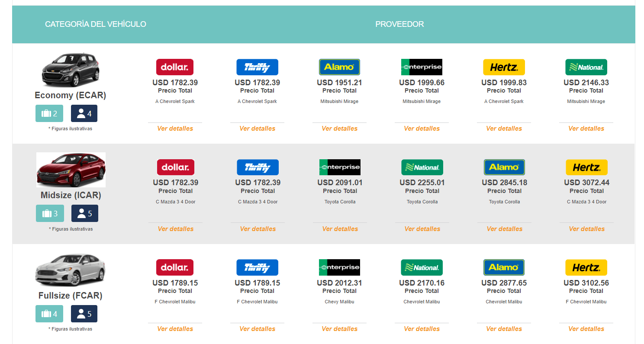Open Ver detalles for Hertz Economy USD 1999.83

coord(504,129)
